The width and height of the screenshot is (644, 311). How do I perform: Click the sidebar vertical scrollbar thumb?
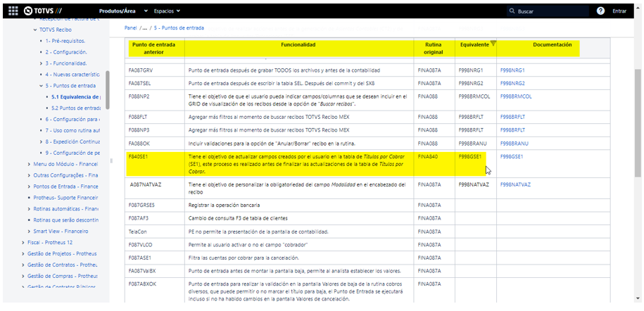click(108, 90)
